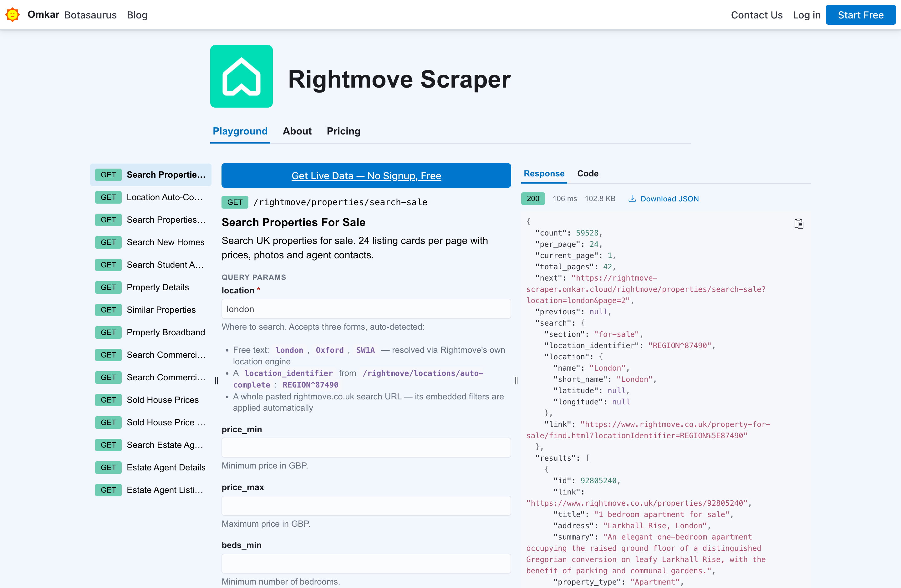Click the left panel resize handle
This screenshot has height=588, width=901.
pyautogui.click(x=216, y=380)
